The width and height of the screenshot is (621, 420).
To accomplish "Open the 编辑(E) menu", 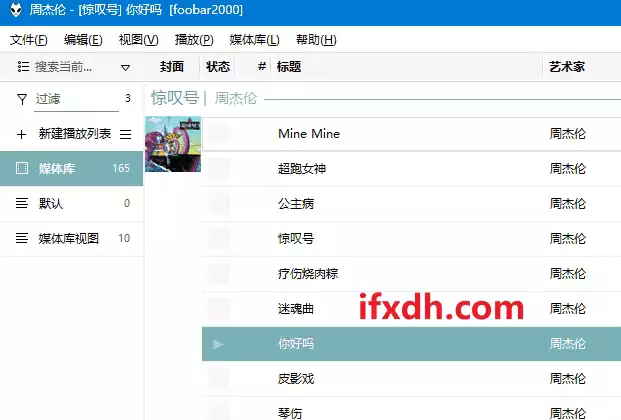I will (83, 40).
